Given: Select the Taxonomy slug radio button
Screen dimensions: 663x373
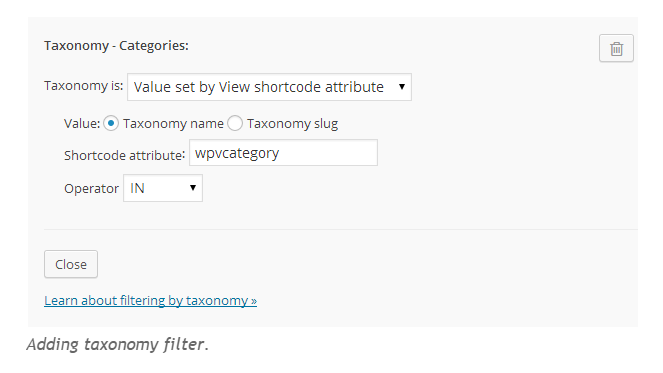Looking at the screenshot, I should coord(235,123).
